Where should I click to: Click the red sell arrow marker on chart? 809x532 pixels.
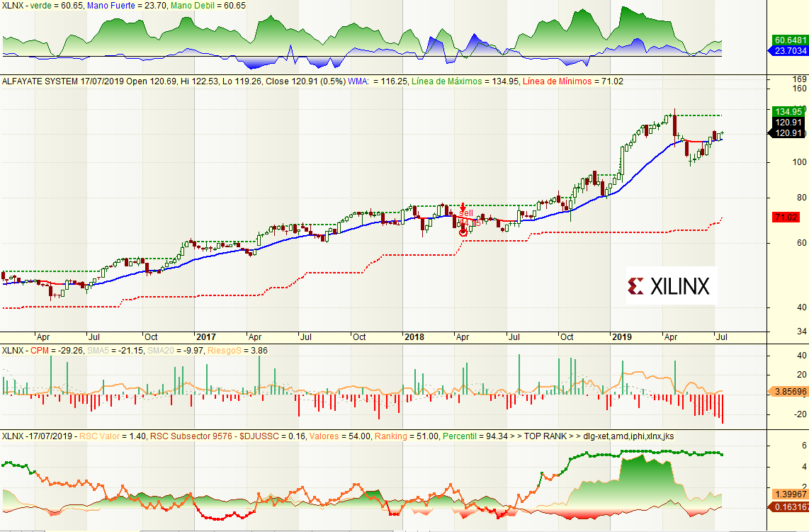pos(463,207)
